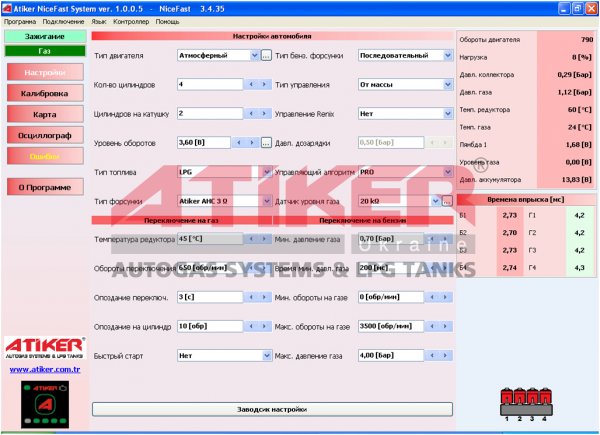Expand the Быстрый старт dropdown
Image resolution: width=600 pixels, height=435 pixels.
[x=267, y=356]
